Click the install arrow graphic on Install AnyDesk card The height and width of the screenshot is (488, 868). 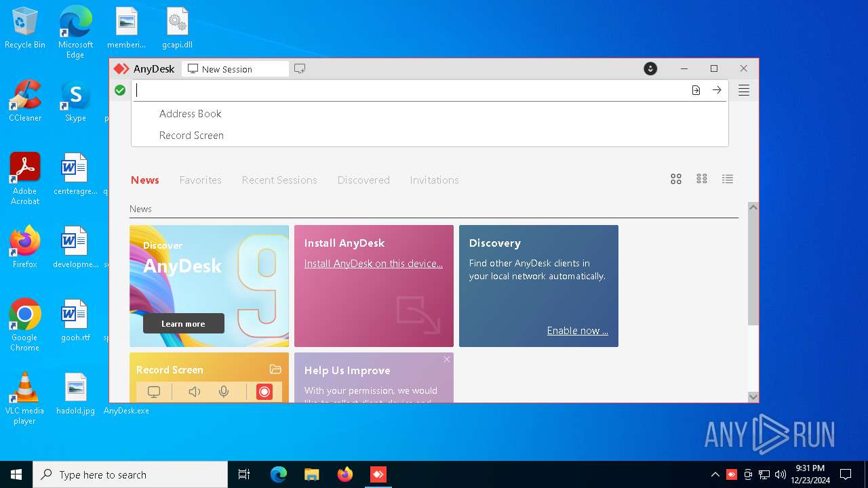point(418,314)
